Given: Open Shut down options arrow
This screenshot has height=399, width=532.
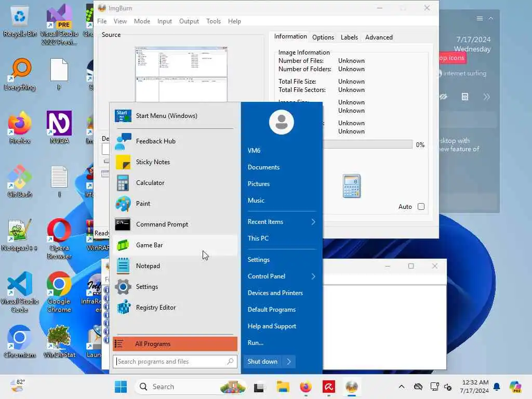Looking at the screenshot, I should 289,362.
